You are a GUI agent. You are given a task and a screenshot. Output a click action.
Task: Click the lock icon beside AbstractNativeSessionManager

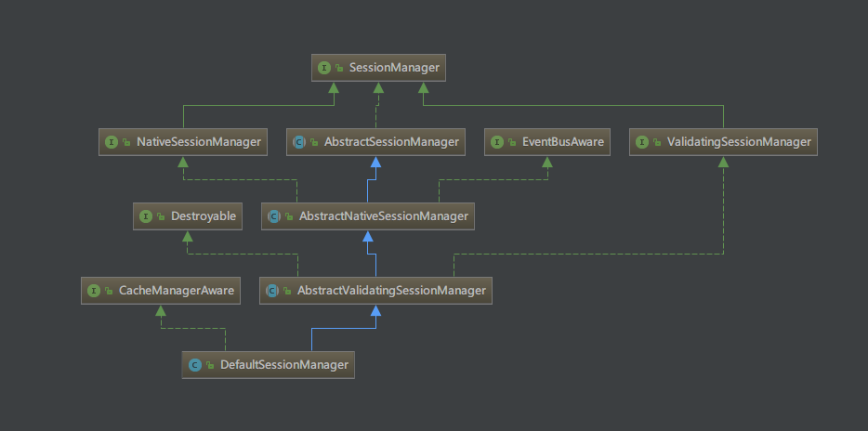pos(290,216)
